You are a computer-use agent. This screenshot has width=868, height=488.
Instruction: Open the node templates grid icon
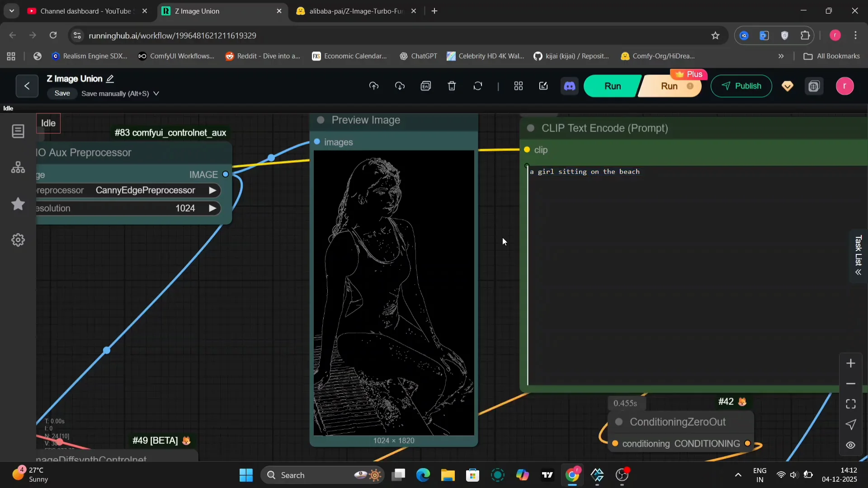point(519,86)
